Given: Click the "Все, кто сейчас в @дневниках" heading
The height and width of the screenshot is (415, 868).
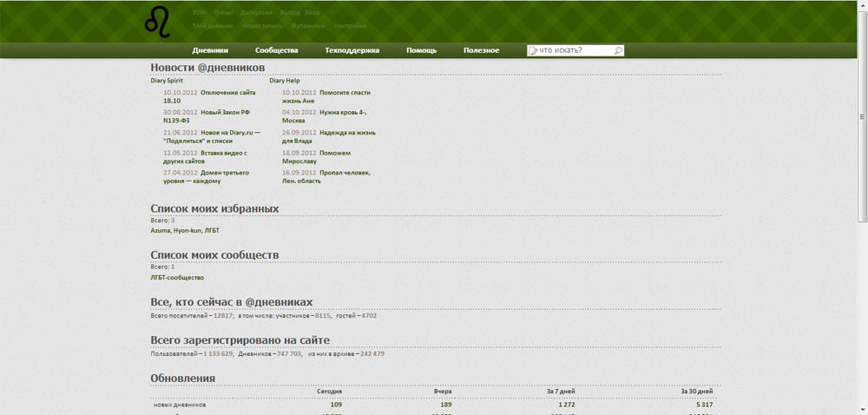Looking at the screenshot, I should (232, 302).
